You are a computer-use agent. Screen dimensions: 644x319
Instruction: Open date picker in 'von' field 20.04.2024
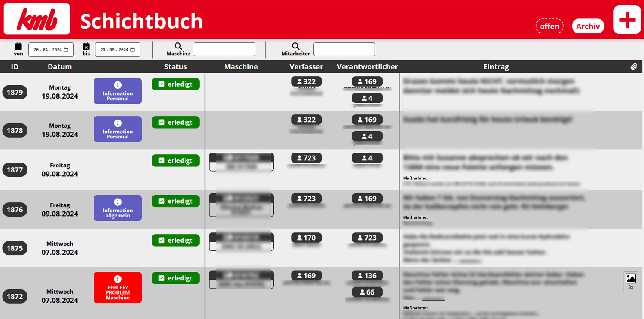click(66, 50)
